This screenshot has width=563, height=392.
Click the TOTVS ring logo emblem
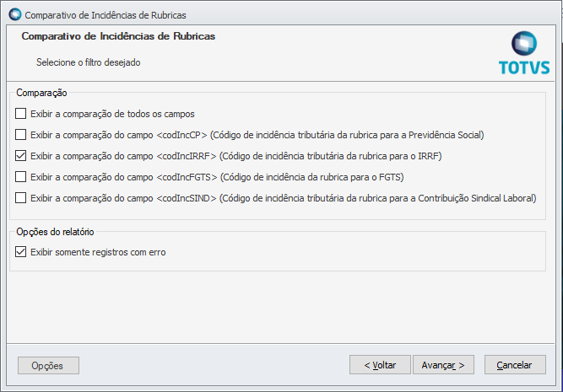click(x=524, y=44)
